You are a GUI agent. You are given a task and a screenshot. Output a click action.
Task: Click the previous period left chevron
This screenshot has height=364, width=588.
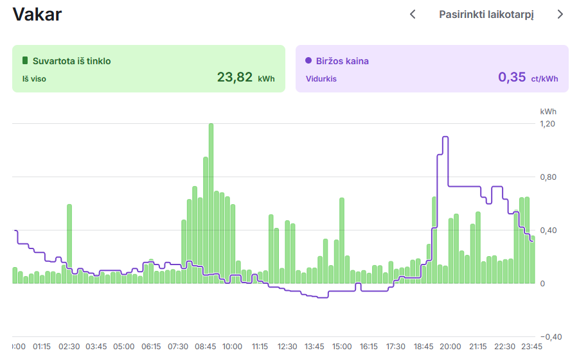pos(413,14)
